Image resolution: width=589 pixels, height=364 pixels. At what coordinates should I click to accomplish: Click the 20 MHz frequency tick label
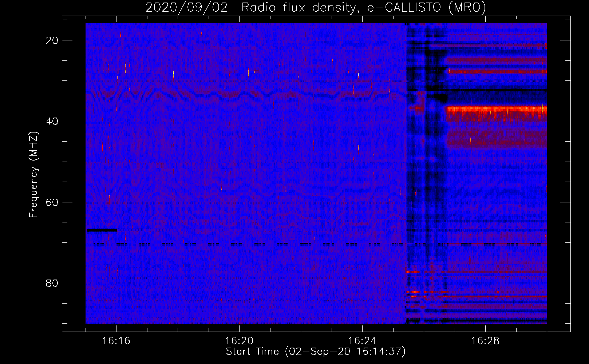[52, 40]
